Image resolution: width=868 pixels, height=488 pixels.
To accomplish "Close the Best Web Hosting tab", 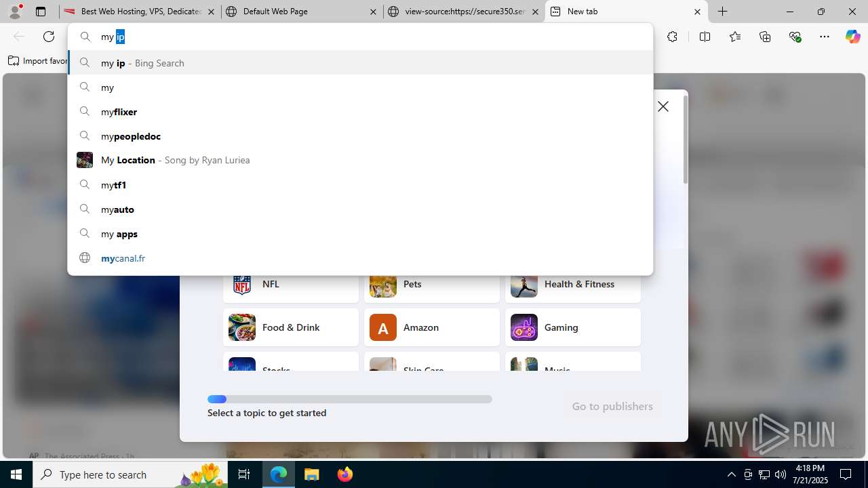I will pyautogui.click(x=212, y=12).
